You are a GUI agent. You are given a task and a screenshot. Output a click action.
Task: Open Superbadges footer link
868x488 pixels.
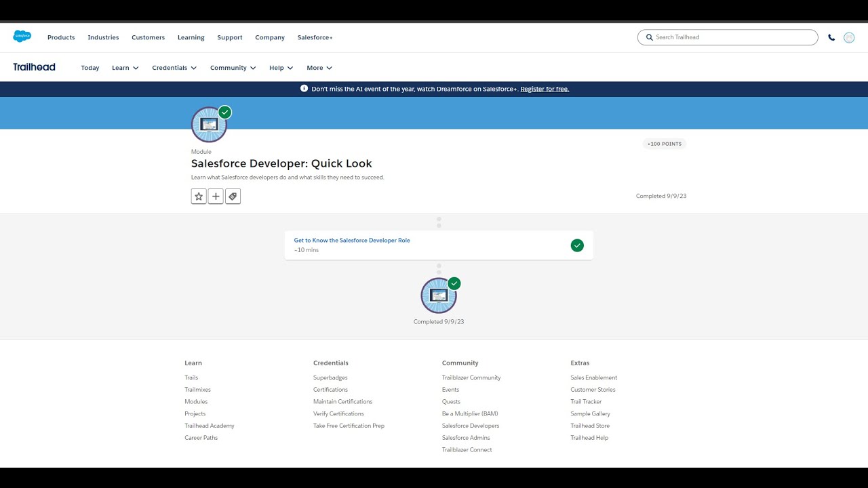pos(330,378)
